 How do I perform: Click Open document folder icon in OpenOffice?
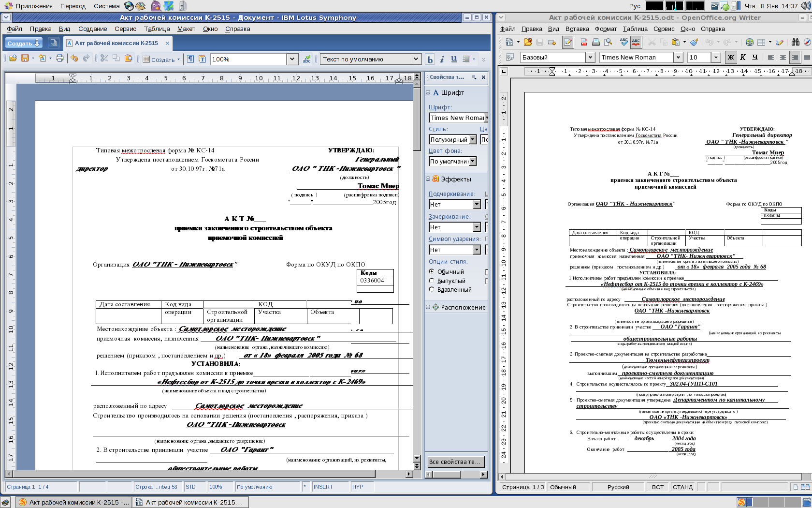[x=527, y=42]
